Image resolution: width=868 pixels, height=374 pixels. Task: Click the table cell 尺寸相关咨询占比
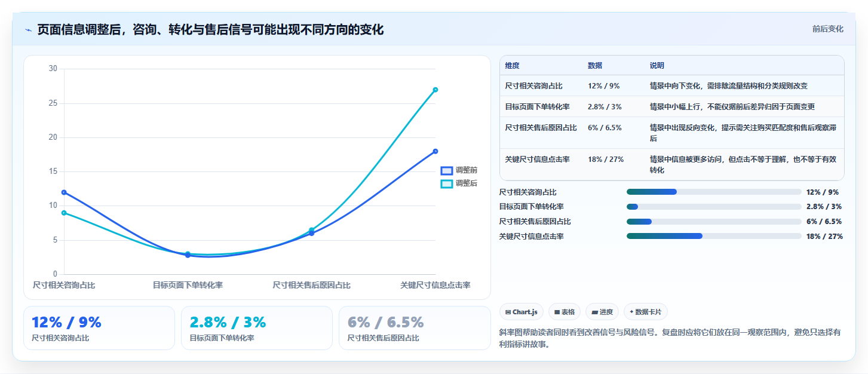[533, 86]
